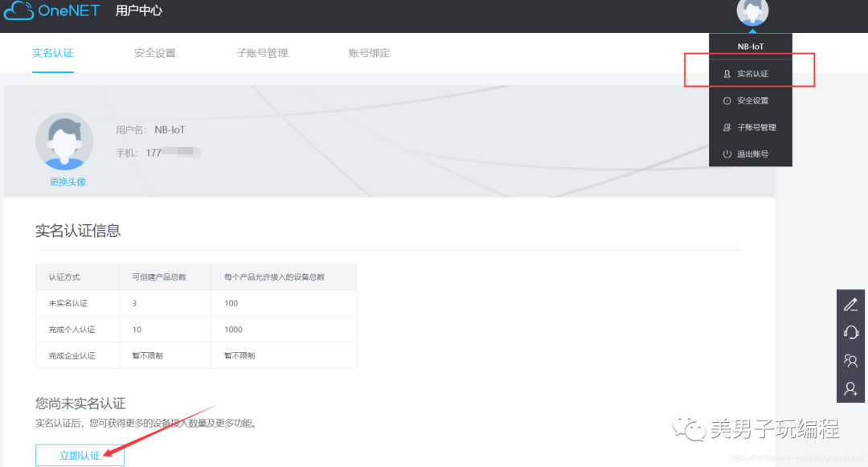Select 子账号管理 in the dropdown menu
This screenshot has width=868, height=467.
(751, 127)
